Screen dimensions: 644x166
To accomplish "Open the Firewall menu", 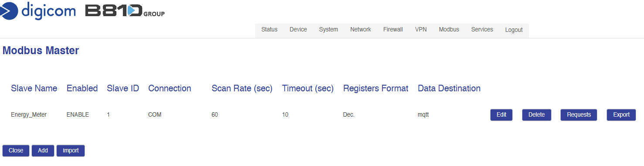I will 393,30.
